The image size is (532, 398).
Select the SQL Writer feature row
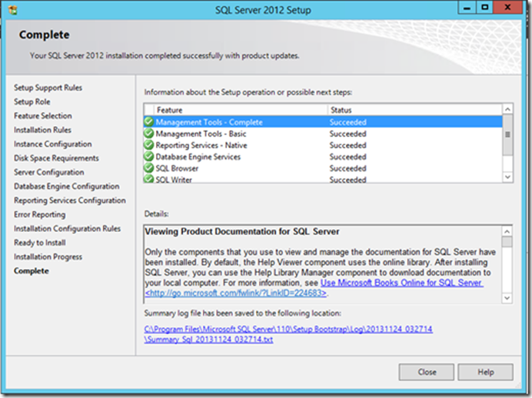323,179
